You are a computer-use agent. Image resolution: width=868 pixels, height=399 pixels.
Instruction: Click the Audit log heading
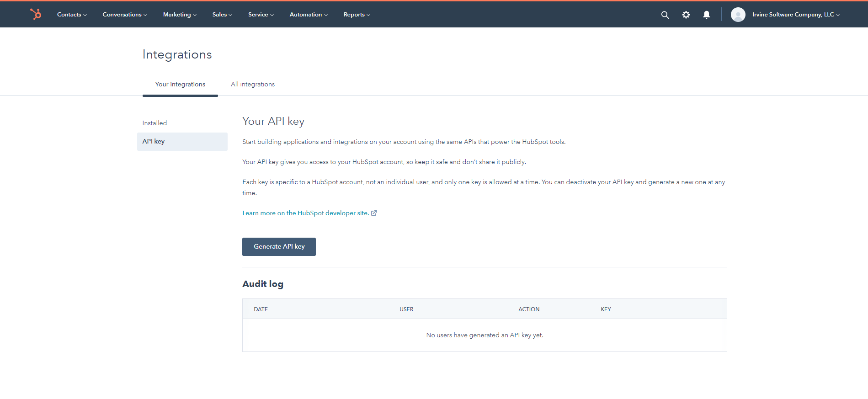click(263, 284)
